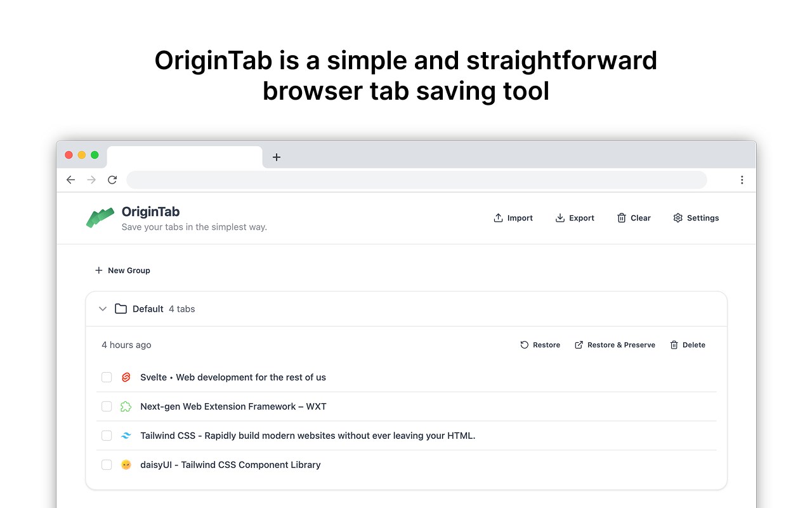Click the browser reload icon
Screen dimensions: 812x508
coord(112,180)
